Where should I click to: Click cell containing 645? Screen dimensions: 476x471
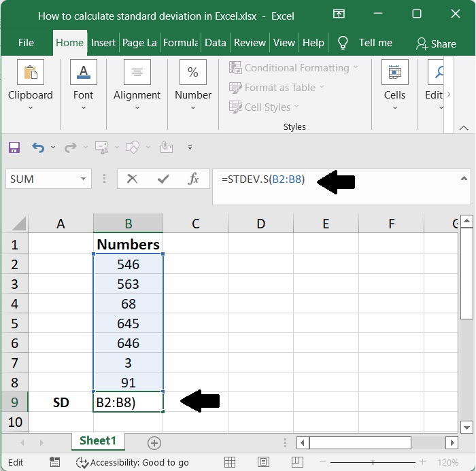point(128,324)
